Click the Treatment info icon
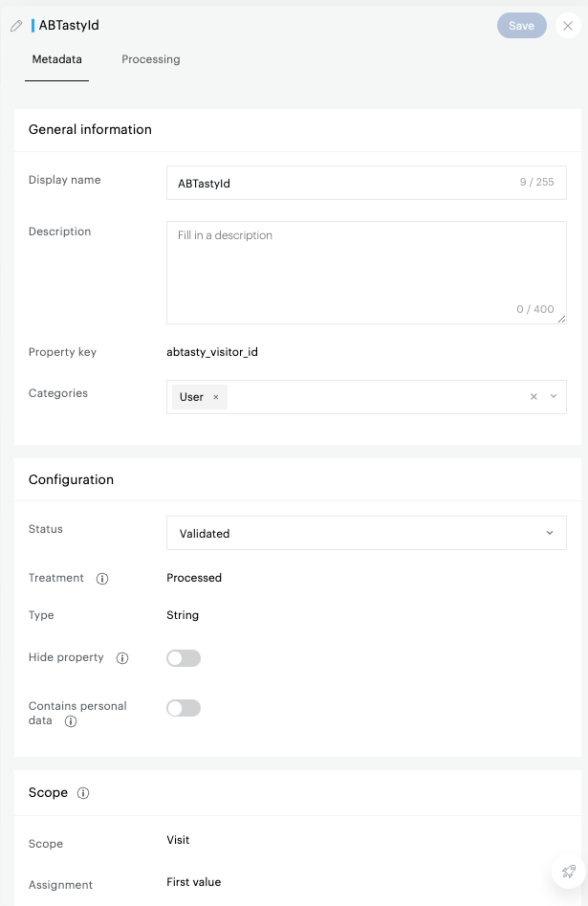 (102, 579)
